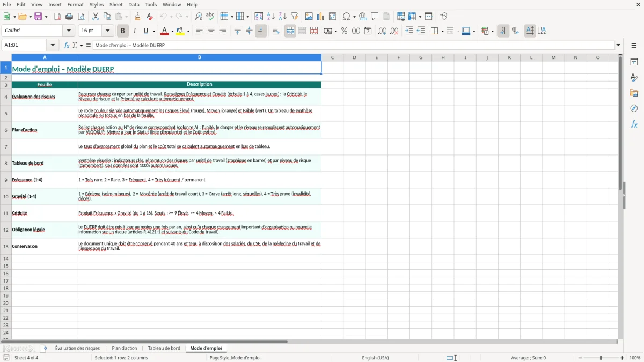Open the Font Name dropdown

tap(69, 31)
